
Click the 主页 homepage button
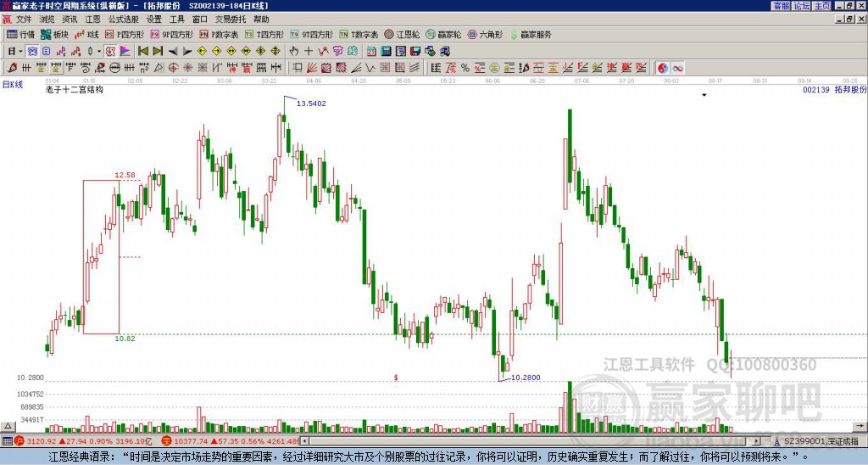[822, 6]
